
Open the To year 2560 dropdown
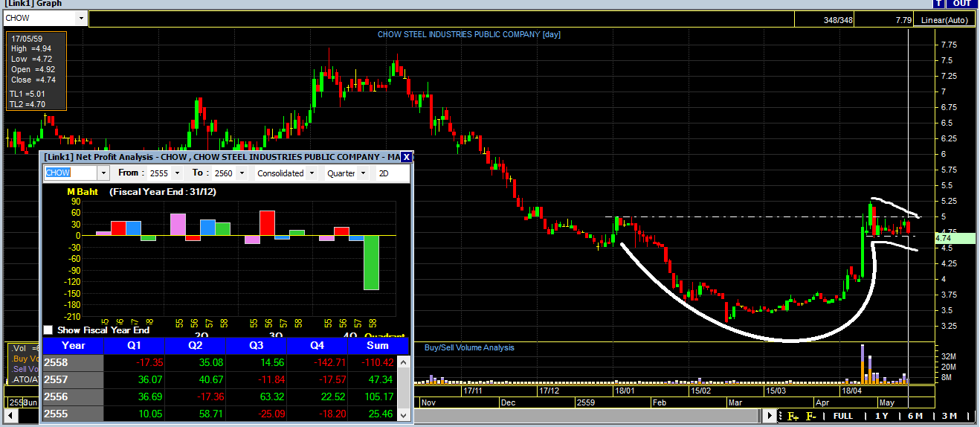(x=240, y=173)
